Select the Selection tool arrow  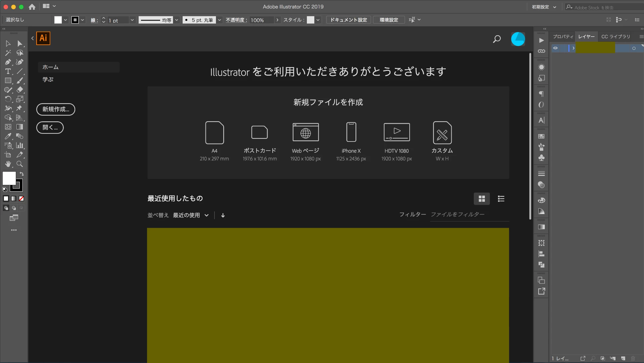(8, 43)
